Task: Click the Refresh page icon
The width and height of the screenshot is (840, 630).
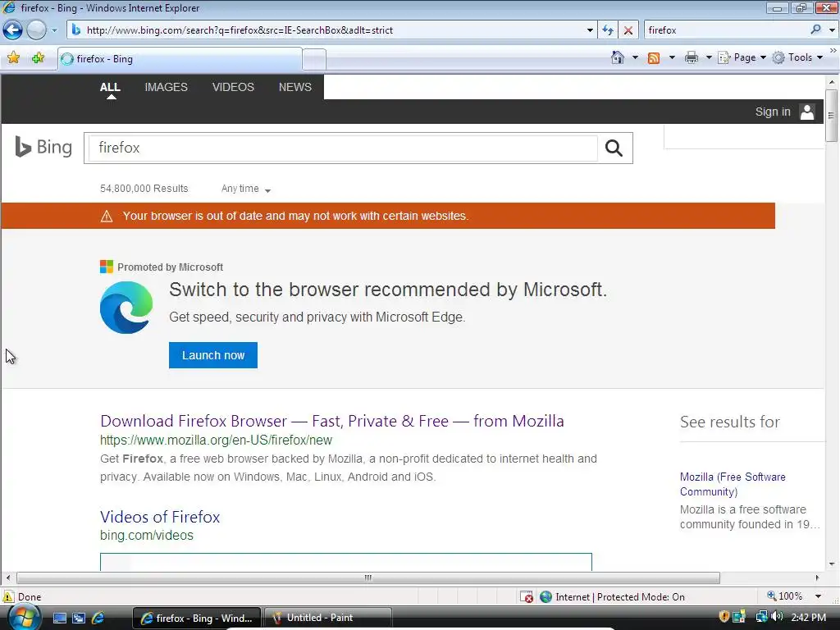Action: pos(608,30)
